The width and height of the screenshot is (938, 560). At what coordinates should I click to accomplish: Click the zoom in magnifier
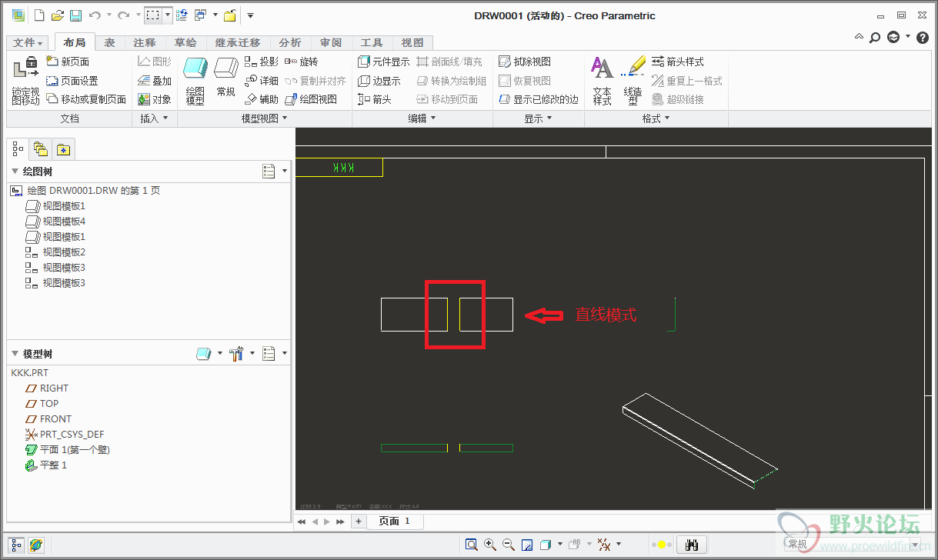490,545
